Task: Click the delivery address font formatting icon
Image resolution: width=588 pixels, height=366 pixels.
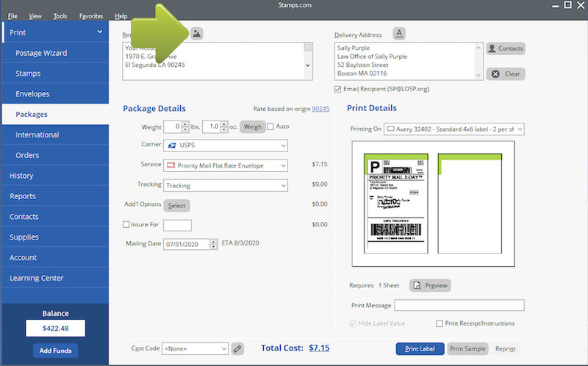Action: tap(398, 33)
